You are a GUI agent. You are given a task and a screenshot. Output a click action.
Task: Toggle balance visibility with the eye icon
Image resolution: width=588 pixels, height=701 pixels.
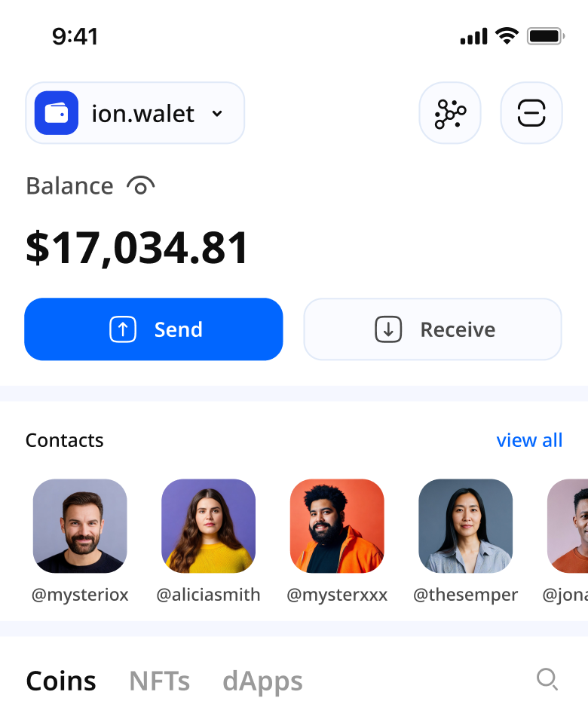(140, 186)
